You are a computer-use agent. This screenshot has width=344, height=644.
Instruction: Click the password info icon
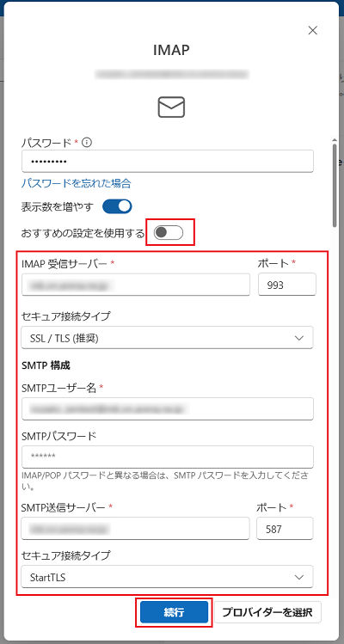pos(86,142)
